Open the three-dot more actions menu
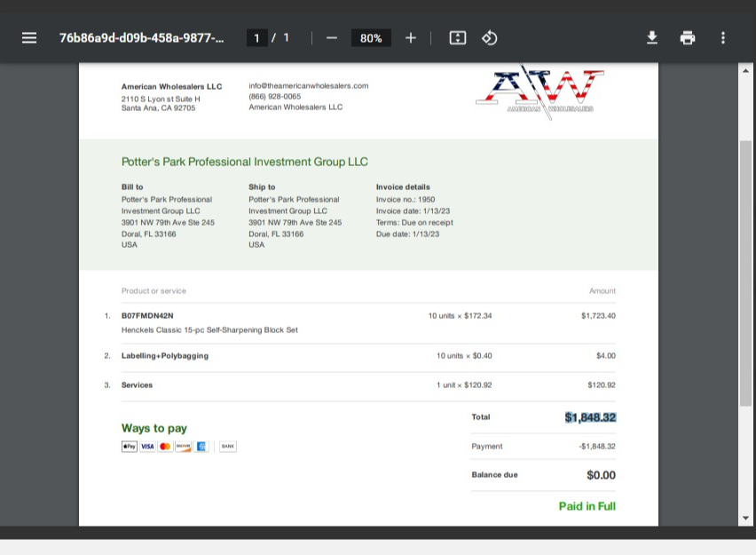The image size is (756, 555). point(723,37)
